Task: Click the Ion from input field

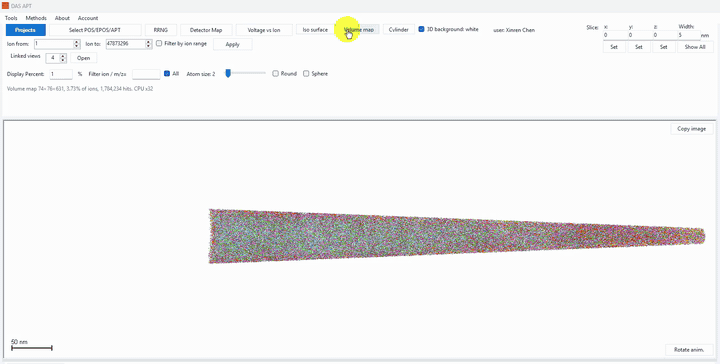Action: tap(54, 44)
